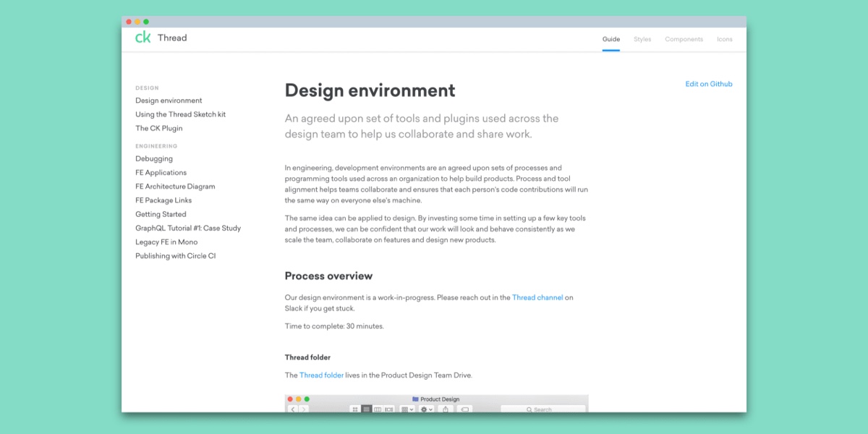
Task: Select the Guide tab
Action: click(x=610, y=39)
